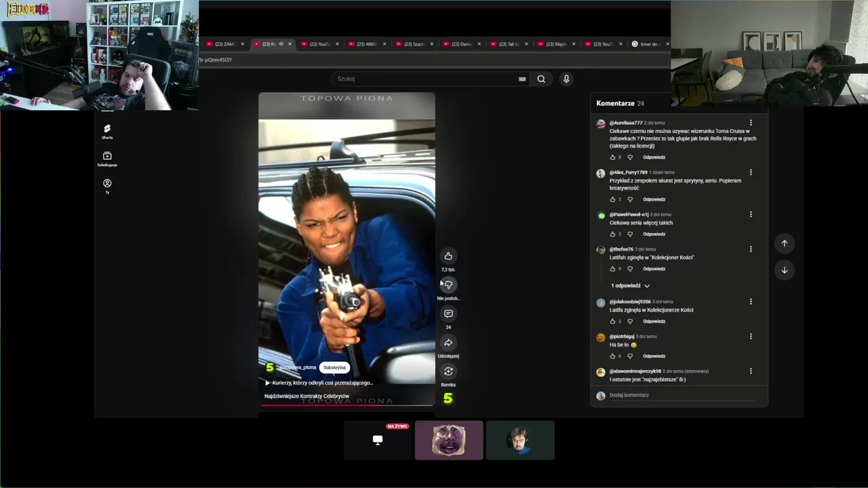Viewport: 868px width, 488px height.
Task: Open the options menu for the @slawomirmajerczyk98 comment
Action: [751, 371]
